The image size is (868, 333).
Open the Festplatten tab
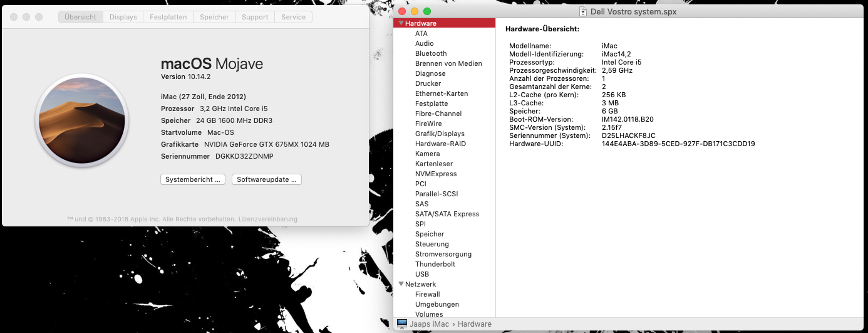pyautogui.click(x=168, y=17)
